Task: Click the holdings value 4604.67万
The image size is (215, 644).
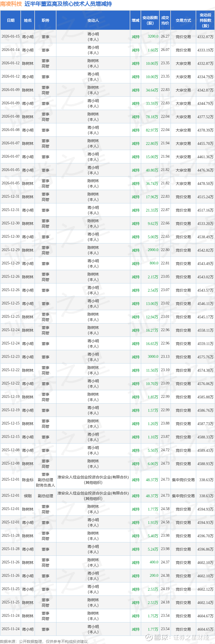Action: [205, 616]
